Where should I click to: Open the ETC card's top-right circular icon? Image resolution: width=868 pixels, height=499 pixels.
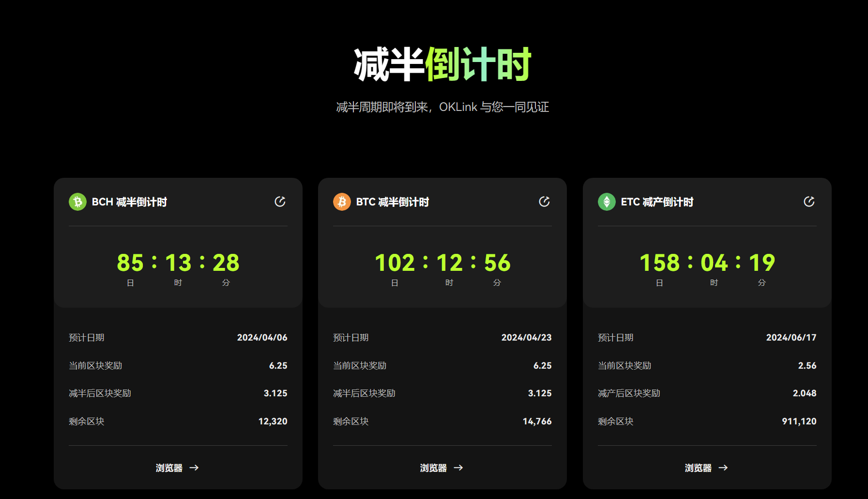[x=809, y=202]
